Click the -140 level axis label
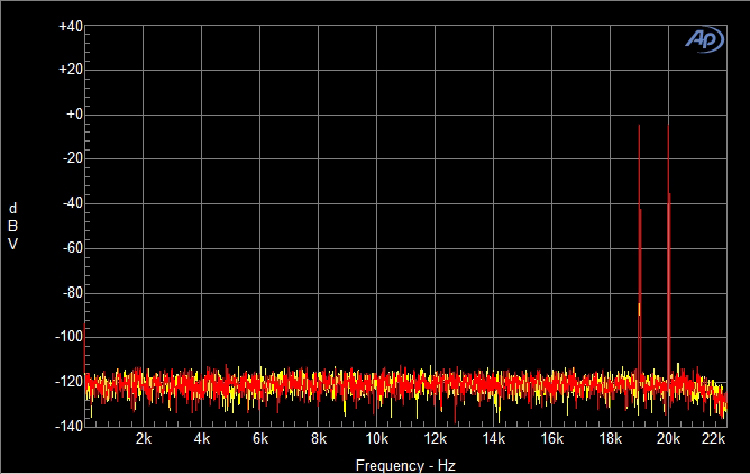Image resolution: width=750 pixels, height=474 pixels. click(x=67, y=425)
